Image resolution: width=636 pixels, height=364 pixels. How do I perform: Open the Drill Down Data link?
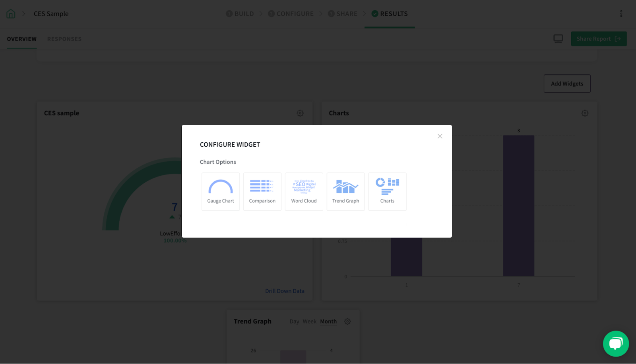click(285, 291)
